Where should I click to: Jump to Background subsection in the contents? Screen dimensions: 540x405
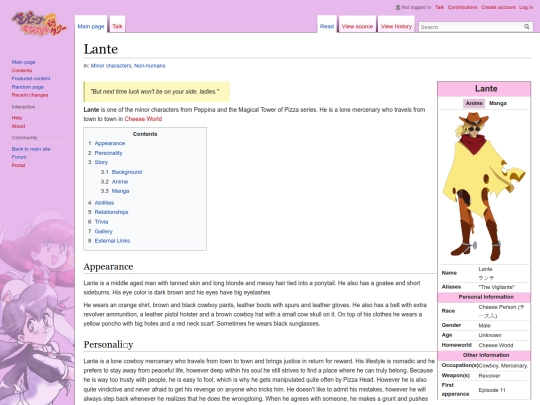pyautogui.click(x=127, y=172)
